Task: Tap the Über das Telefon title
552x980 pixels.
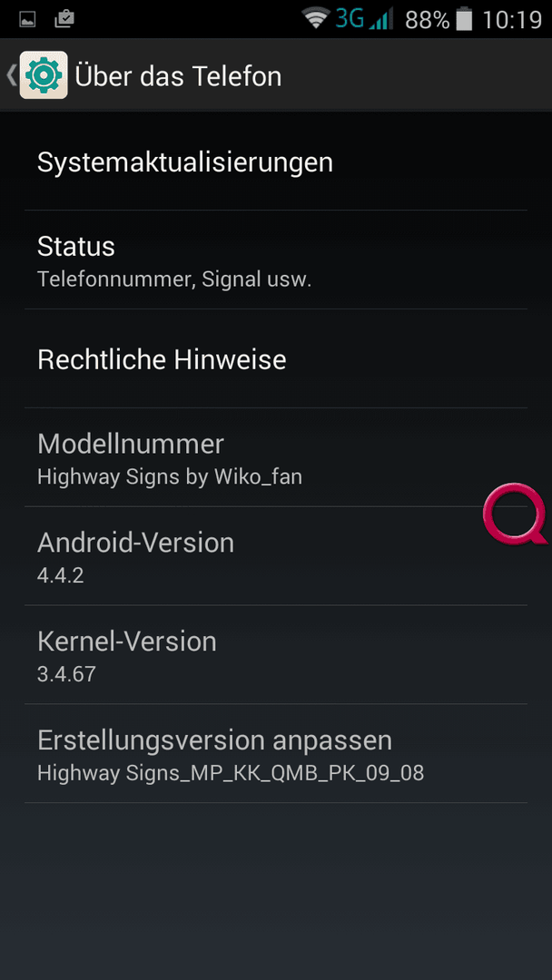Action: pos(178,76)
